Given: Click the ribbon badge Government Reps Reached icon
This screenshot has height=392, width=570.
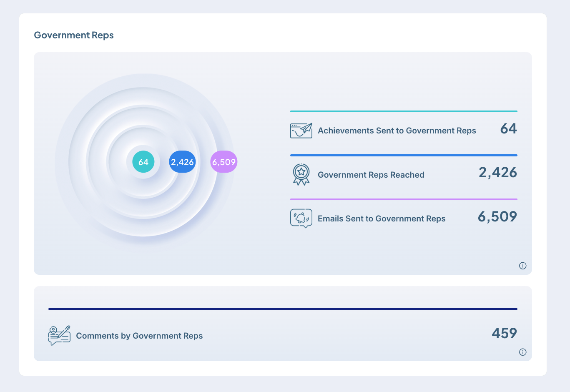Looking at the screenshot, I should click(x=301, y=174).
